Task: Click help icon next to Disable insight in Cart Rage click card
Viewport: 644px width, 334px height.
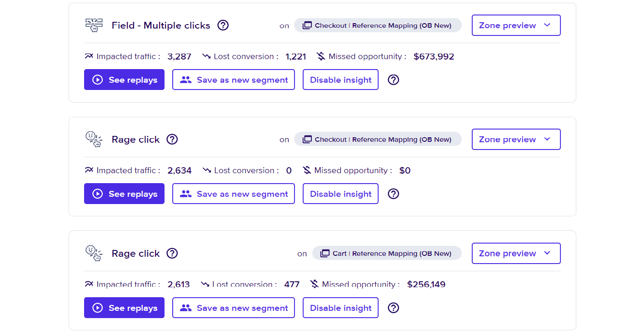Action: pyautogui.click(x=394, y=308)
